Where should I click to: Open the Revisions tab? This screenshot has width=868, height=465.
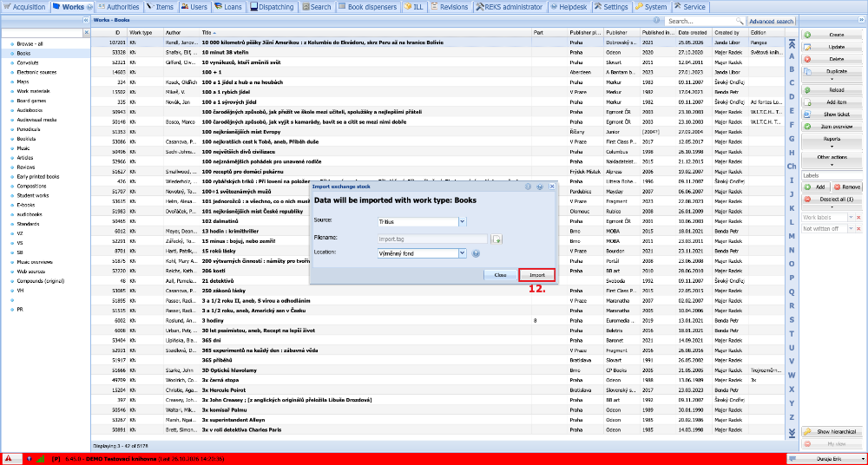(450, 7)
